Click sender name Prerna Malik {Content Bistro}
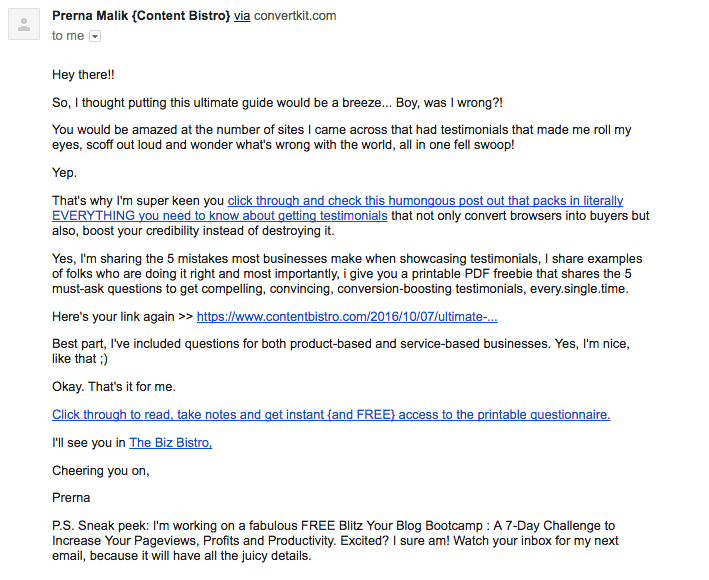 click(x=141, y=16)
